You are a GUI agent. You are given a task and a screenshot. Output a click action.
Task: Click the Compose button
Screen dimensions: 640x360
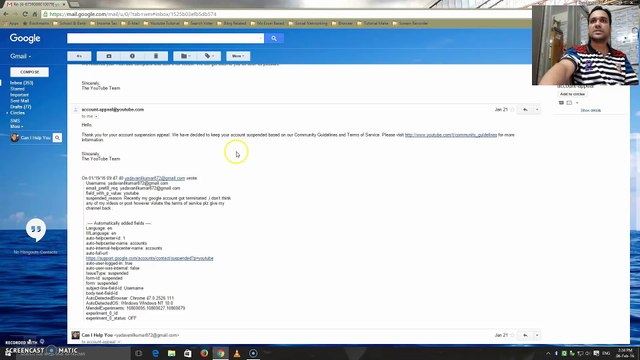tap(29, 72)
